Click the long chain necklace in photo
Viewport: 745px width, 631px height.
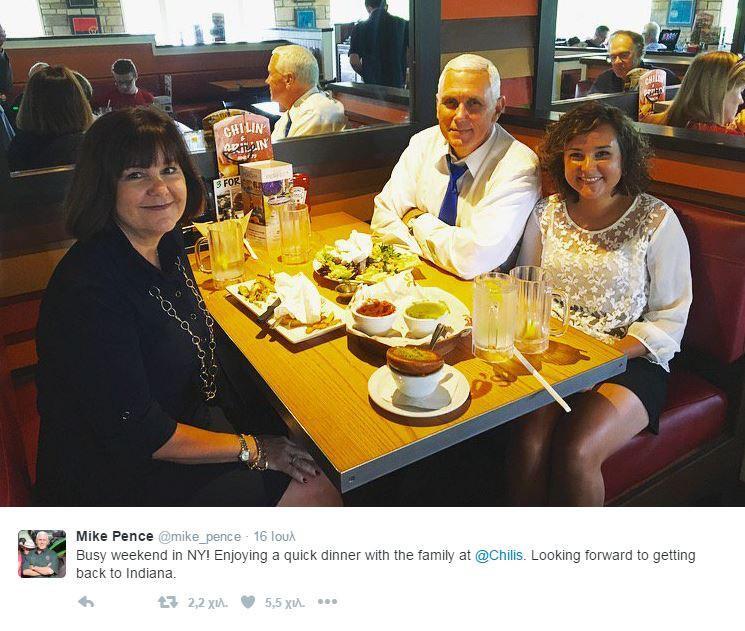click(x=190, y=328)
